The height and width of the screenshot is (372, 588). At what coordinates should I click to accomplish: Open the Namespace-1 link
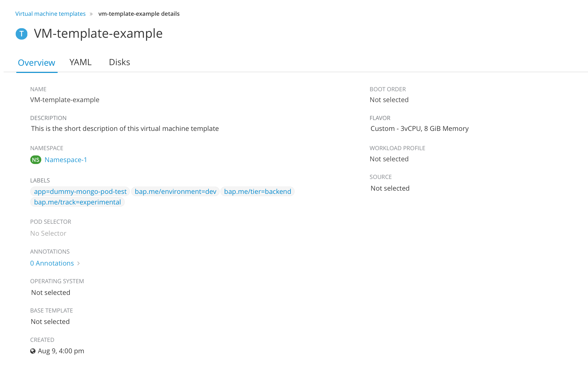(66, 160)
